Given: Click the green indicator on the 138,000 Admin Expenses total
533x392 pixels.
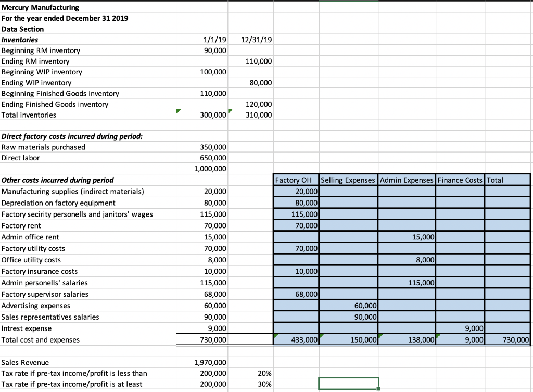Looking at the screenshot, I should tap(379, 336).
